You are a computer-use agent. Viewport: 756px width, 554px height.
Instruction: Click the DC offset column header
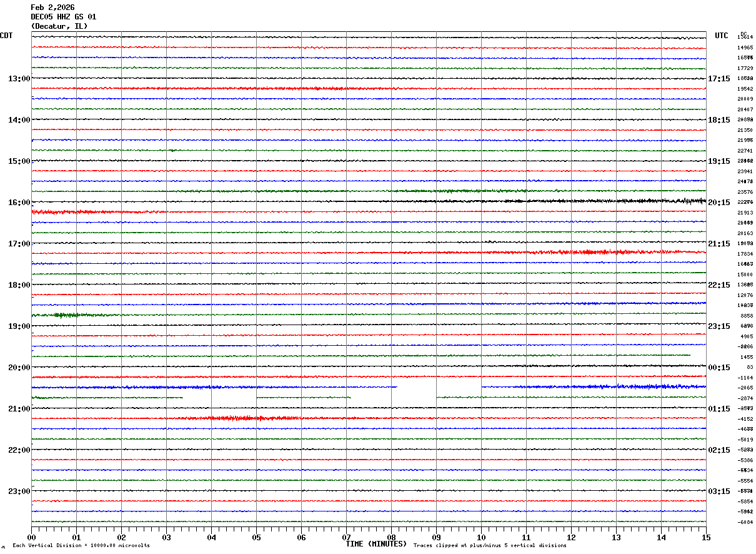click(x=744, y=34)
